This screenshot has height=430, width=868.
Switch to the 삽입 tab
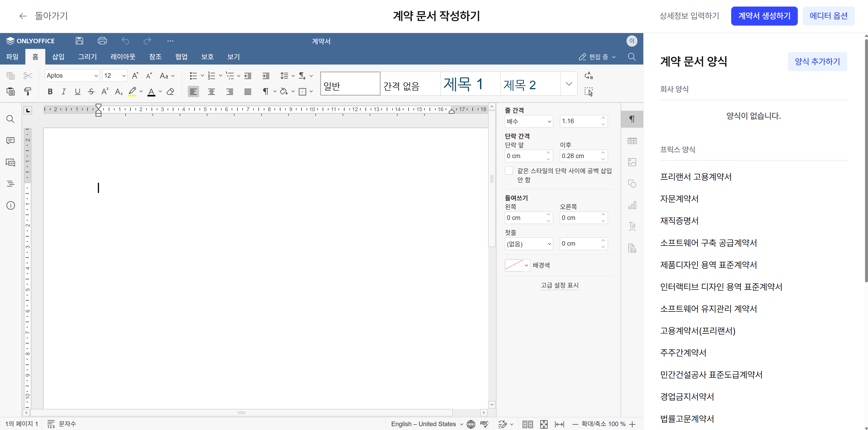click(x=58, y=57)
